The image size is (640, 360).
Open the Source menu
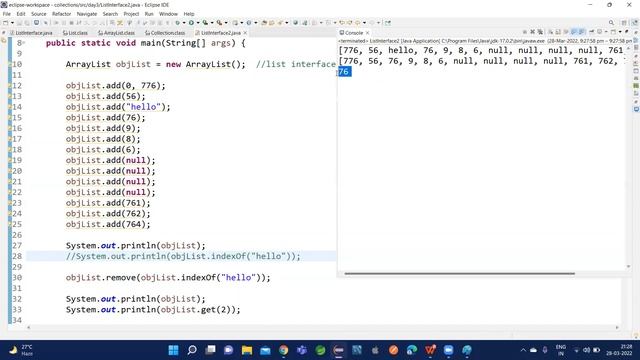39,14
